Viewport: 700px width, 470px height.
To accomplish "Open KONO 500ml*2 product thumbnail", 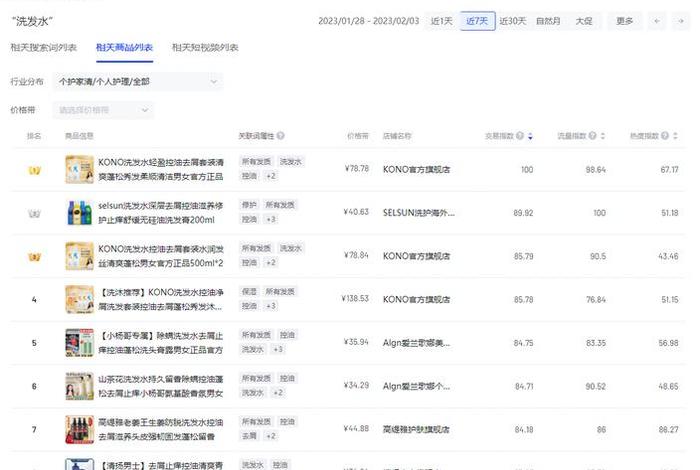I will click(79, 256).
